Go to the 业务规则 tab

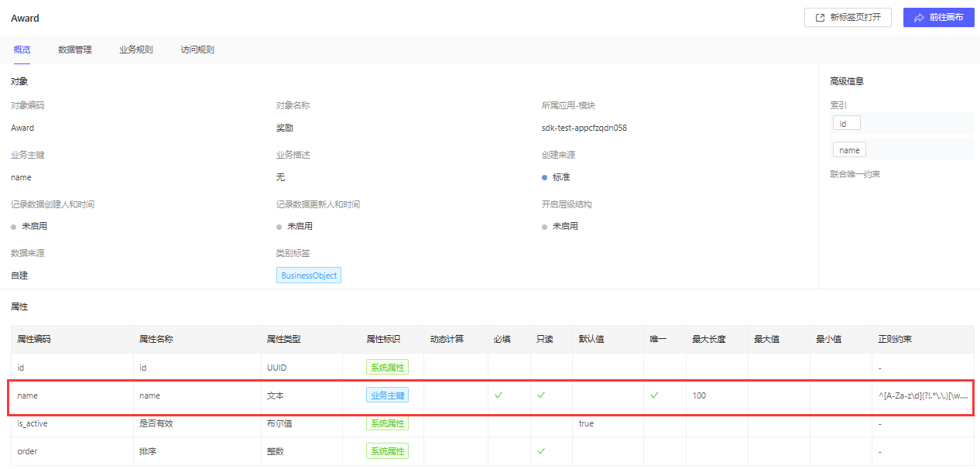click(136, 50)
